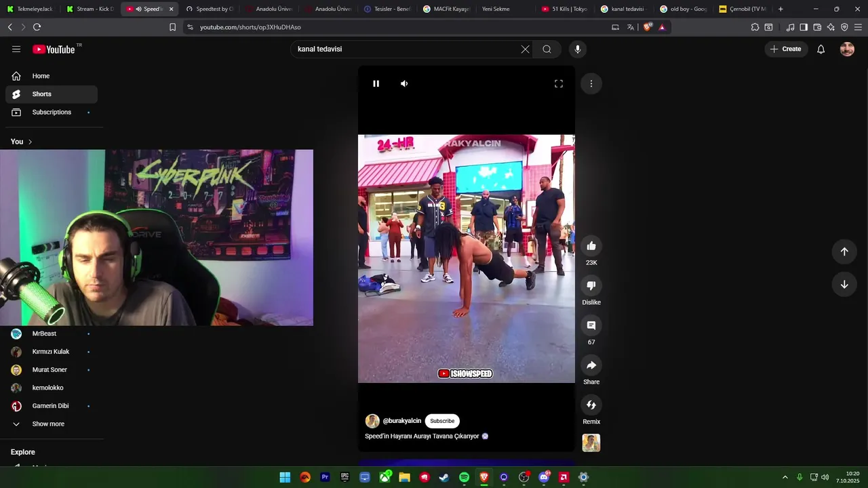Open Subscriptions in the sidebar

coord(52,112)
